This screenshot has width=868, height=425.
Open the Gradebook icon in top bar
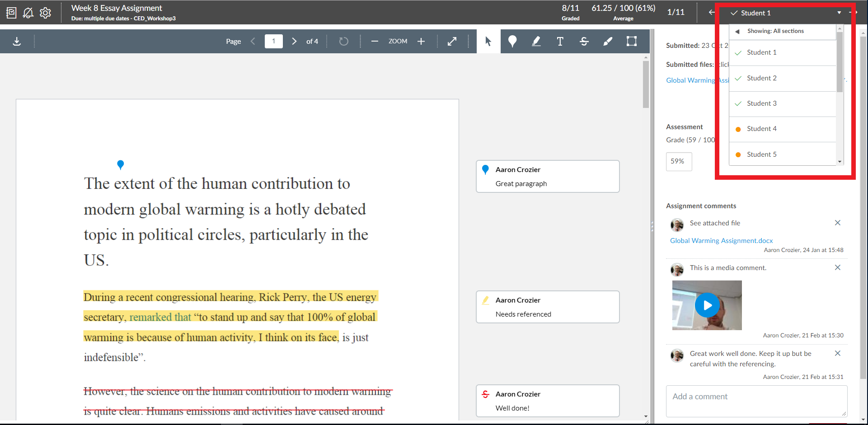11,13
